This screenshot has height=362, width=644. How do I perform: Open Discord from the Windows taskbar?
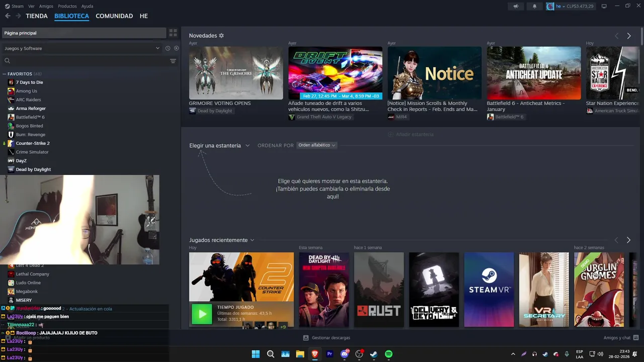tap(345, 354)
